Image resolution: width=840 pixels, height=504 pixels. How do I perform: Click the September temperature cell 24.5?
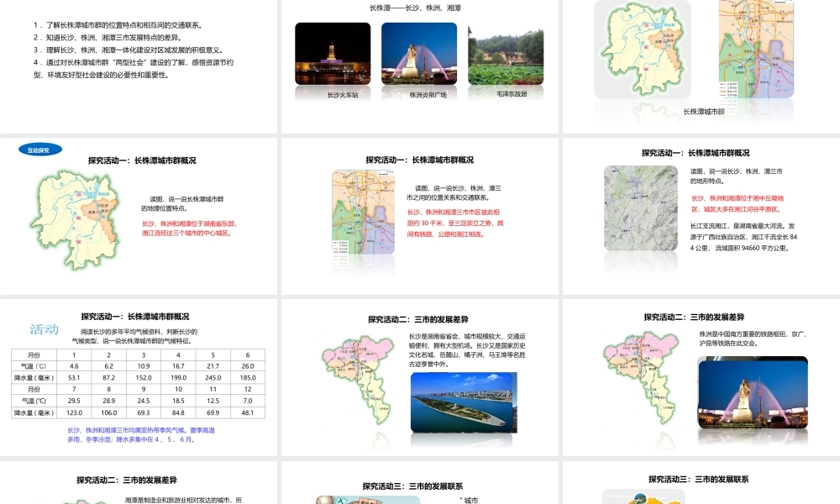(x=144, y=401)
